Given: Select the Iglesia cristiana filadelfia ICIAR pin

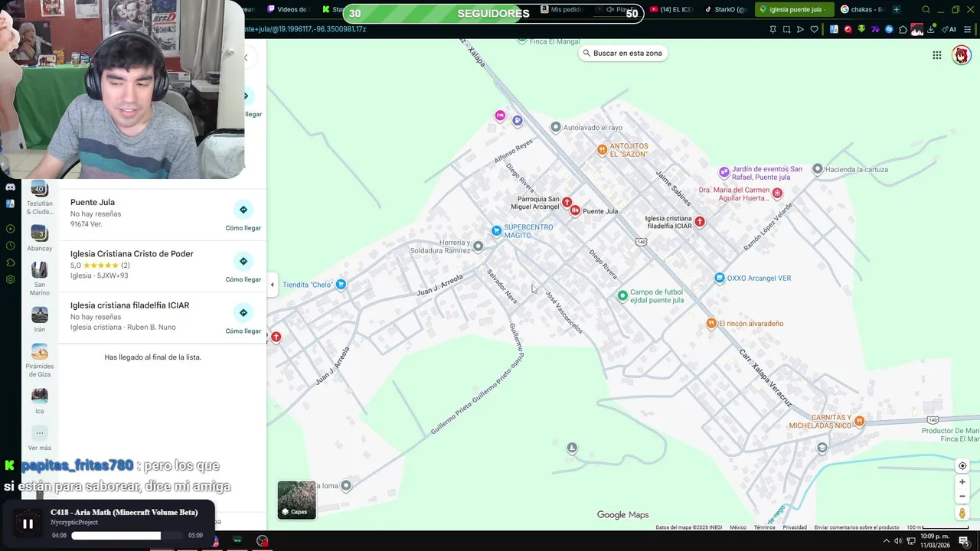Looking at the screenshot, I should (x=699, y=221).
